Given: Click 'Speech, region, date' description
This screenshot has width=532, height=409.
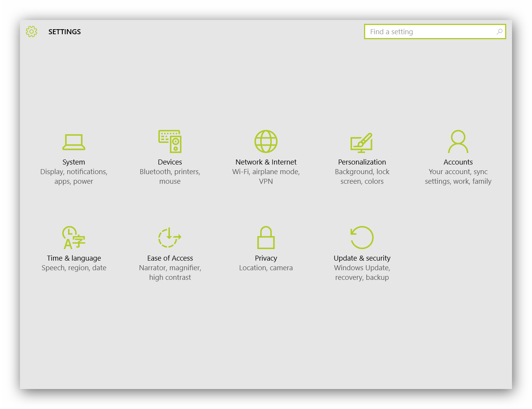Looking at the screenshot, I should tap(74, 268).
